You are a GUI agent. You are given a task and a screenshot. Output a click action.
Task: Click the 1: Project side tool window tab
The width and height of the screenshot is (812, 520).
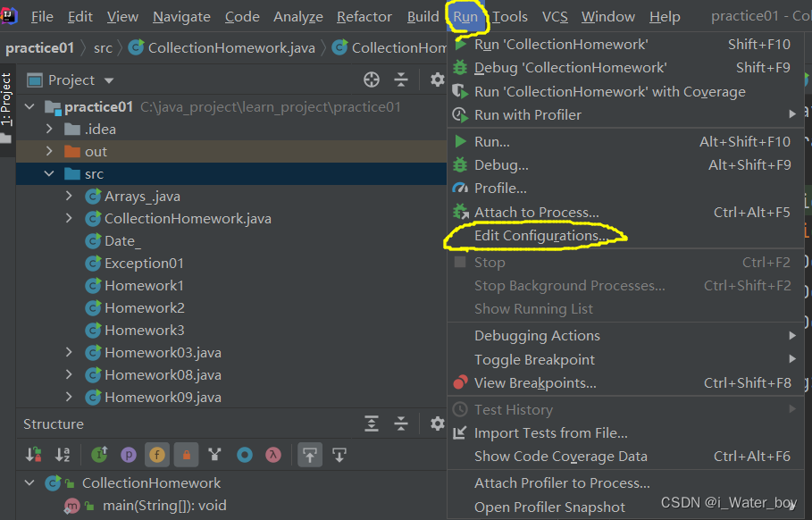(7, 108)
